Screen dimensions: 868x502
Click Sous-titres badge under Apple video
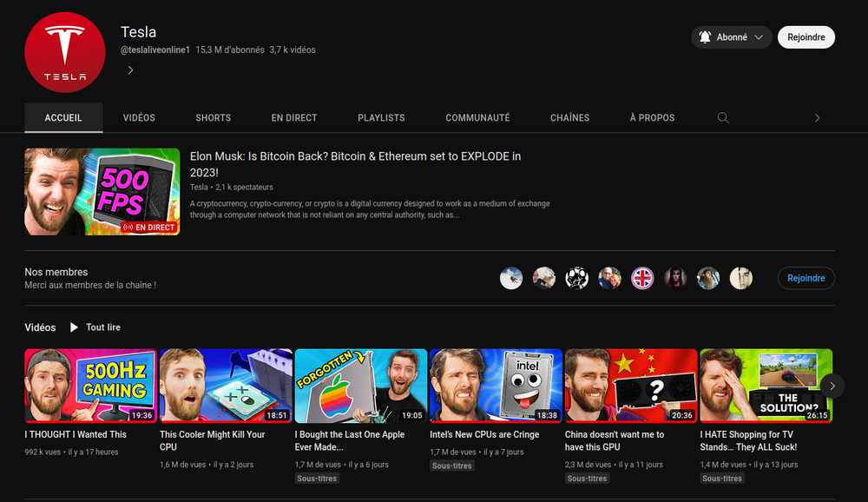(x=317, y=479)
